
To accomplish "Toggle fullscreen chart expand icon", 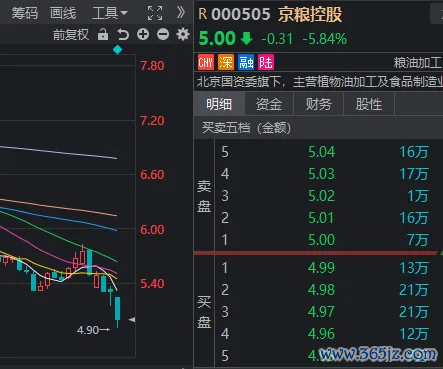I will pyautogui.click(x=155, y=13).
